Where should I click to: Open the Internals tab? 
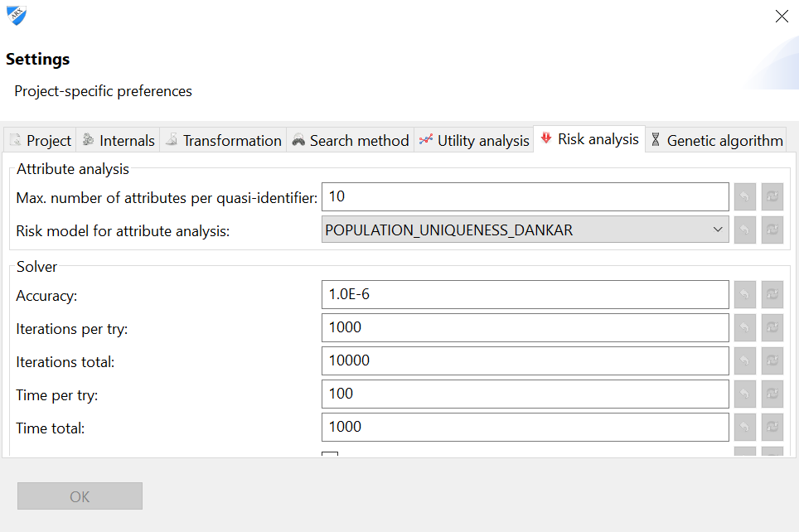pos(118,139)
